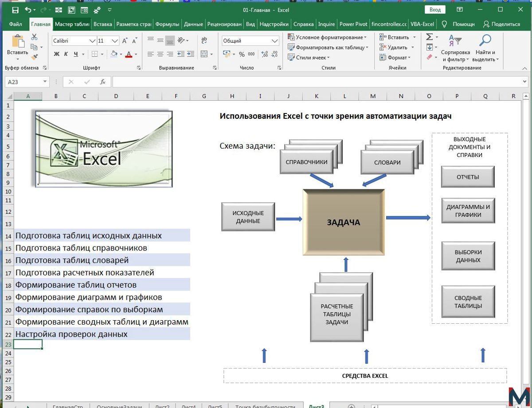Align cell text to the left
This screenshot has width=532, height=408.
150,54
